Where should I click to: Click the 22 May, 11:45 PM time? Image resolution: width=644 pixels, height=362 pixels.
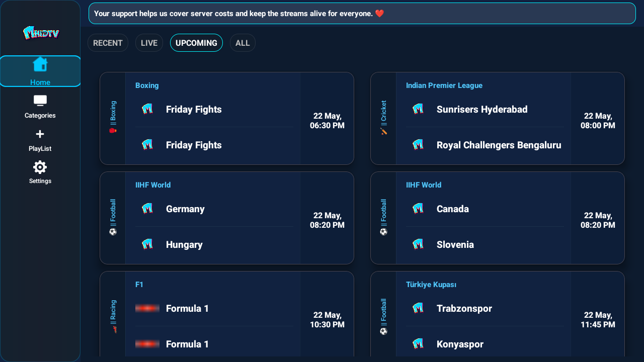point(598,320)
